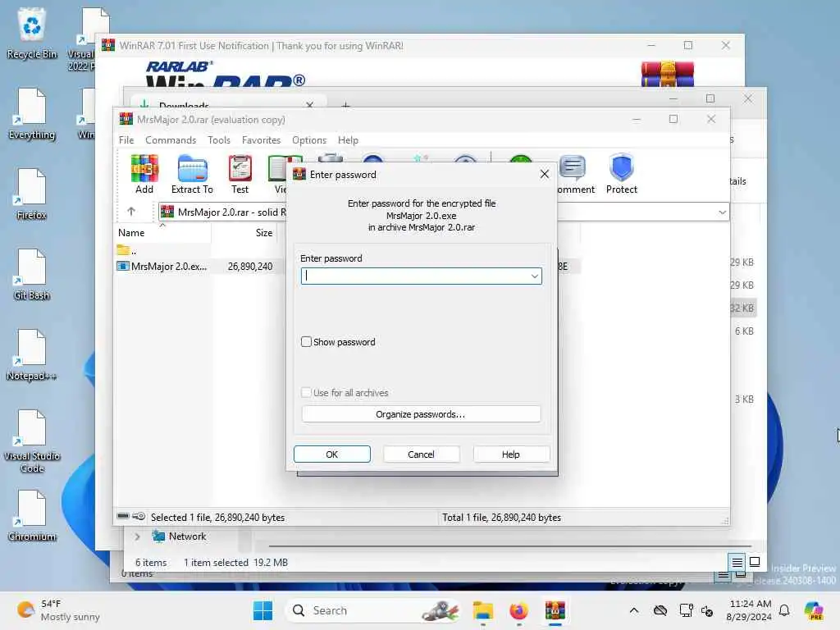This screenshot has height=630, width=840.
Task: Add a new tab in the Explorer window
Action: click(x=345, y=105)
